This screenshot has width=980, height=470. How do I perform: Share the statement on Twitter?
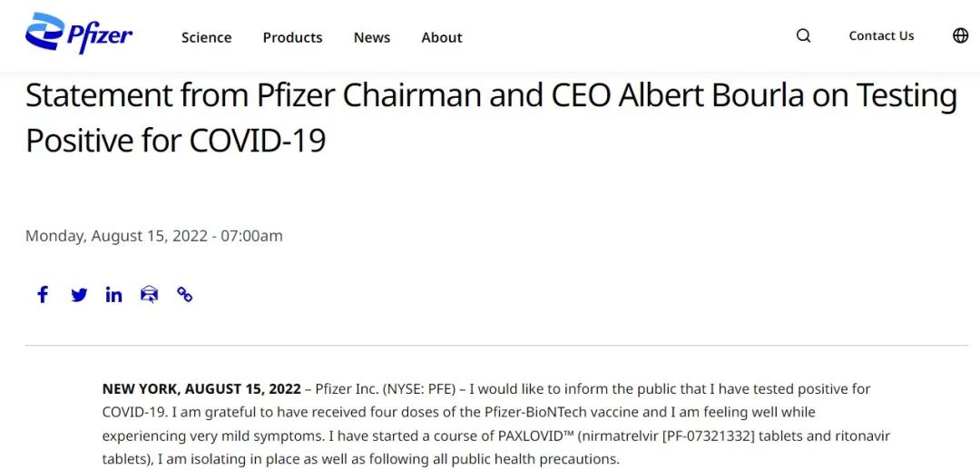click(x=79, y=294)
